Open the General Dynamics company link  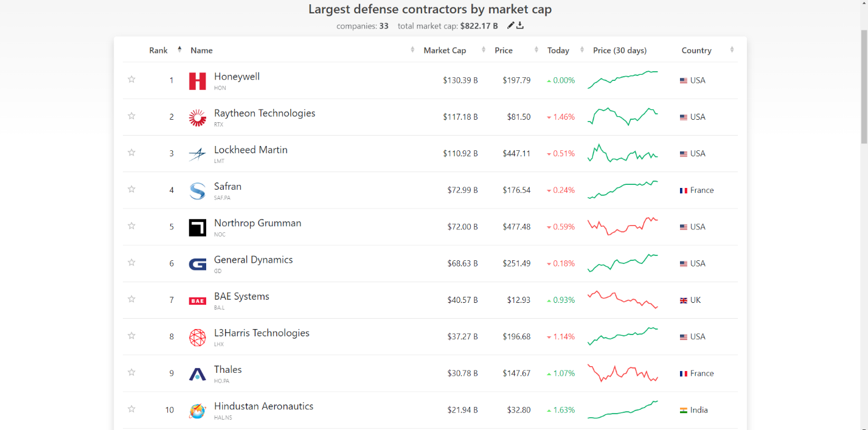point(253,260)
